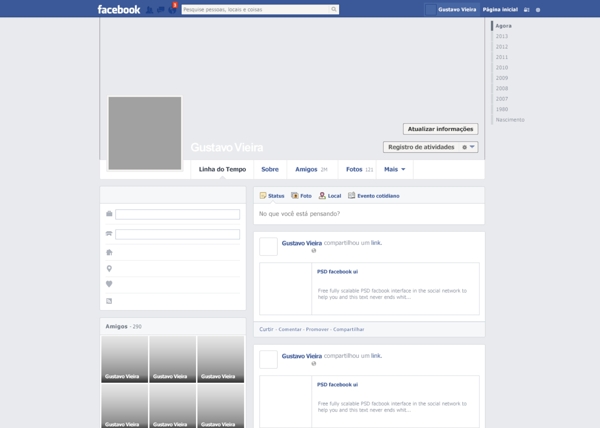The image size is (600, 428).
Task: Click Gustavo Vieira name on second post
Action: click(x=302, y=356)
